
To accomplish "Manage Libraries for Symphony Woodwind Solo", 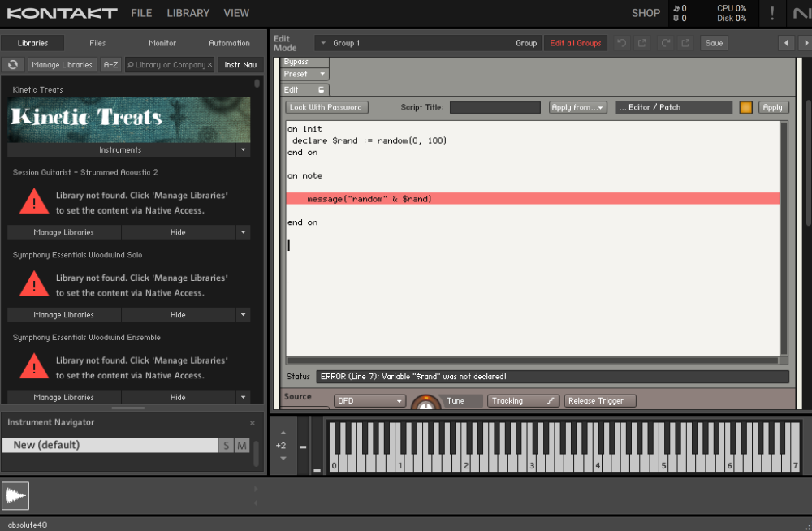I will [x=63, y=314].
